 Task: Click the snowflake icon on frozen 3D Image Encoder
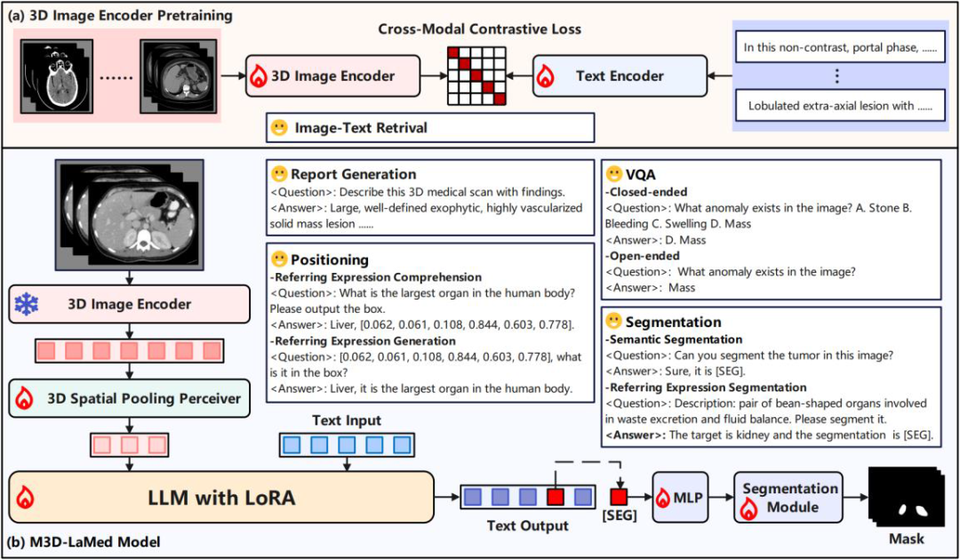(26, 304)
